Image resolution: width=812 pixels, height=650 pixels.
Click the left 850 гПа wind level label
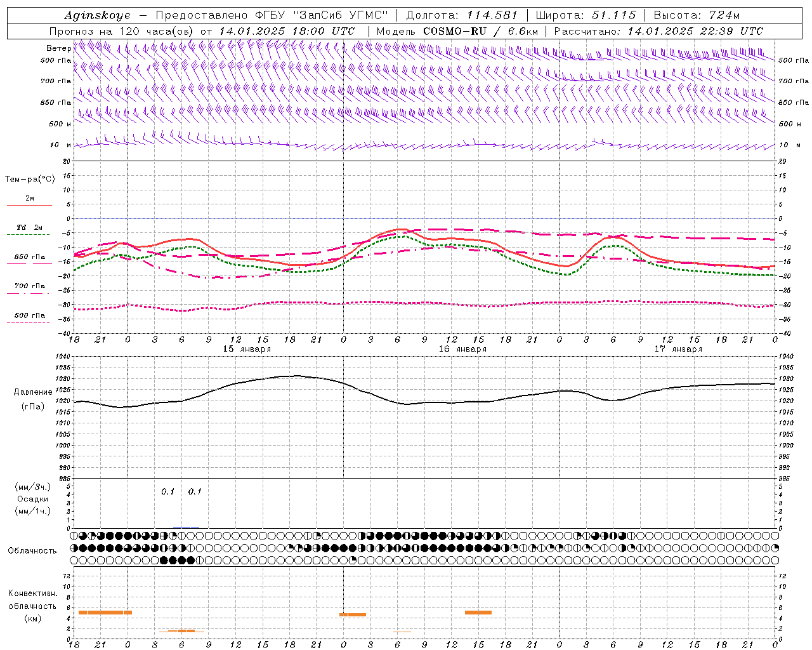[x=56, y=102]
